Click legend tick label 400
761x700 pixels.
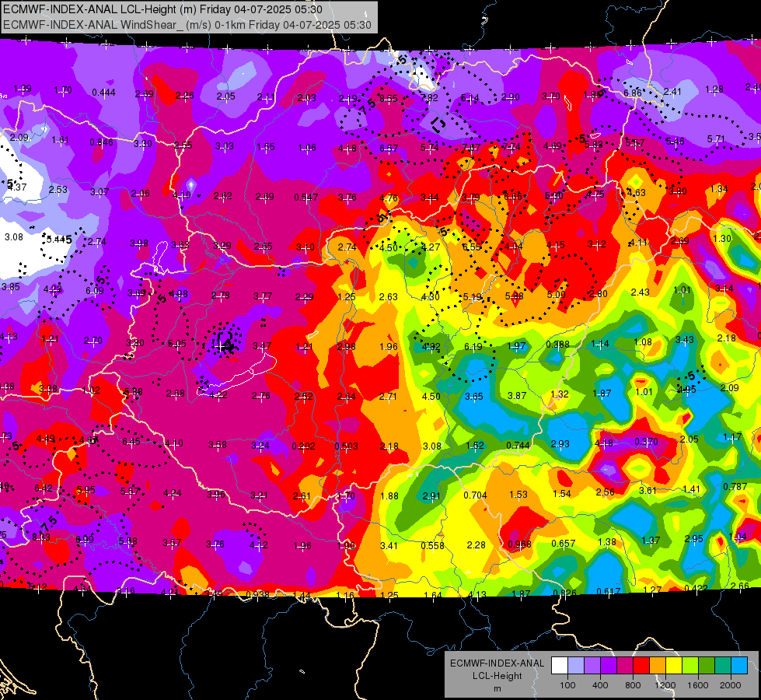[x=600, y=685]
